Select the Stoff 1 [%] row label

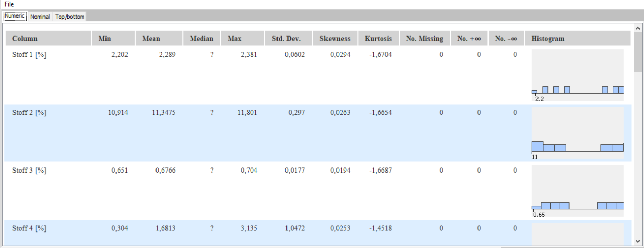point(29,54)
